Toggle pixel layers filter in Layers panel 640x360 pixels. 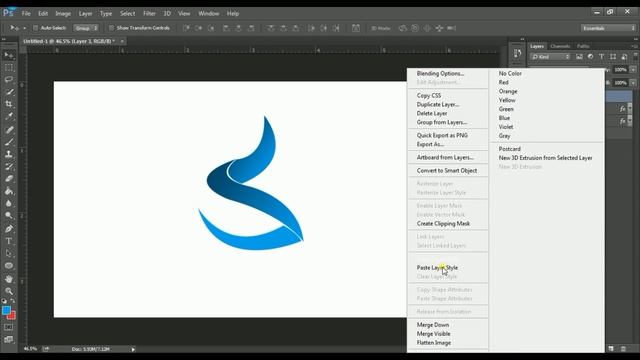[x=579, y=57]
